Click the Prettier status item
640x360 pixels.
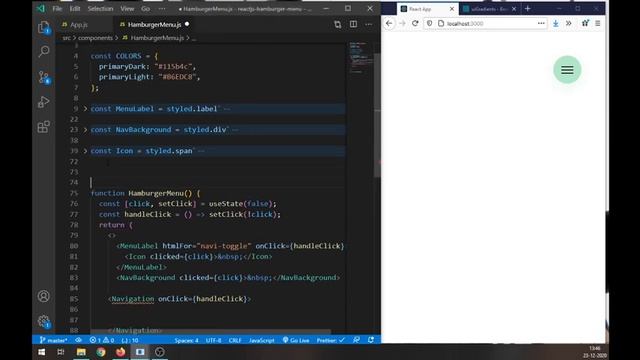331,340
